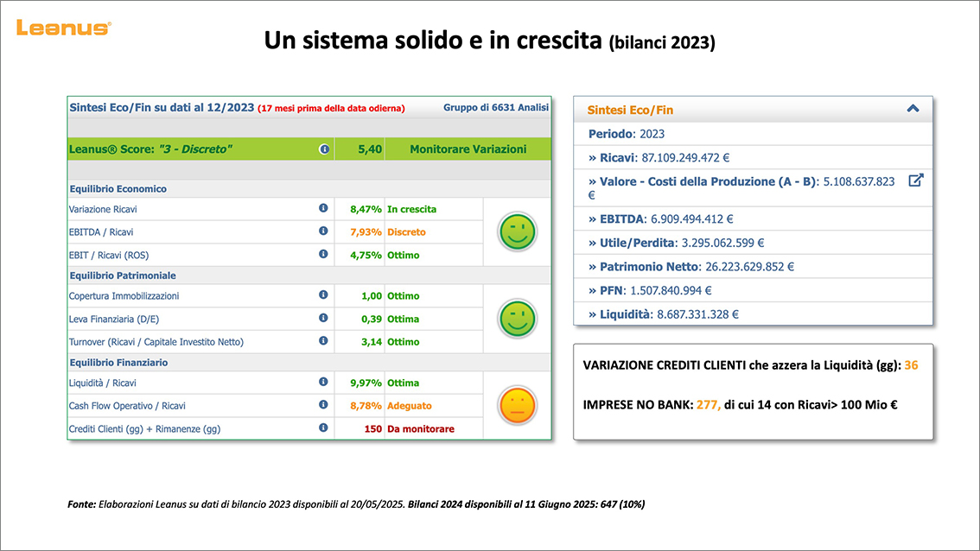The image size is (980, 551).
Task: Select the Leanus Score '3 - Discreto' label
Action: 150,149
